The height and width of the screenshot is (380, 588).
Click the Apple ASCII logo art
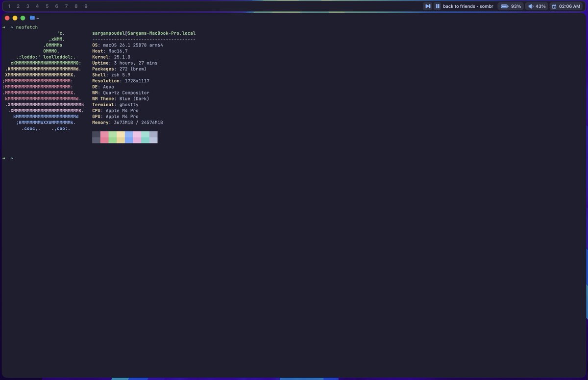pos(43,81)
